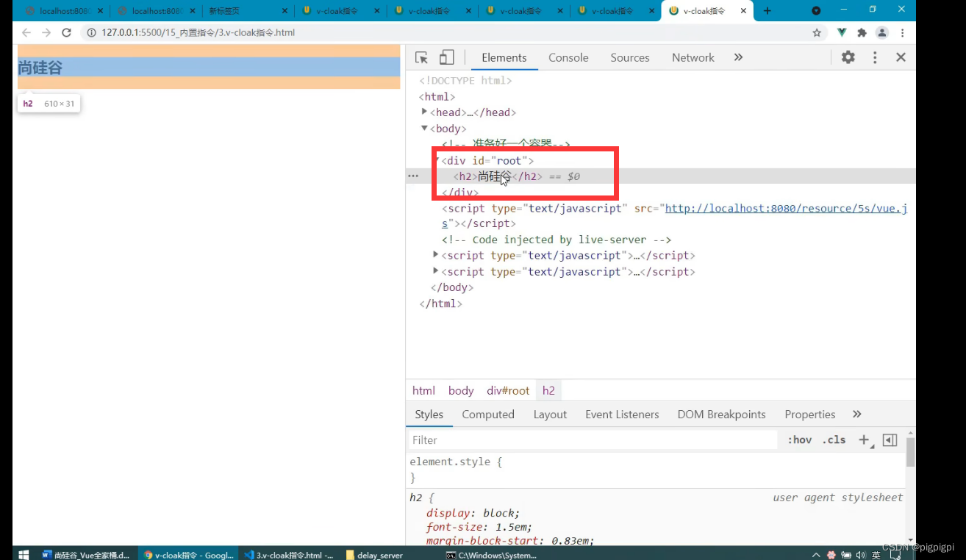The image size is (966, 560).
Task: Select the html breadcrumb
Action: pyautogui.click(x=423, y=391)
